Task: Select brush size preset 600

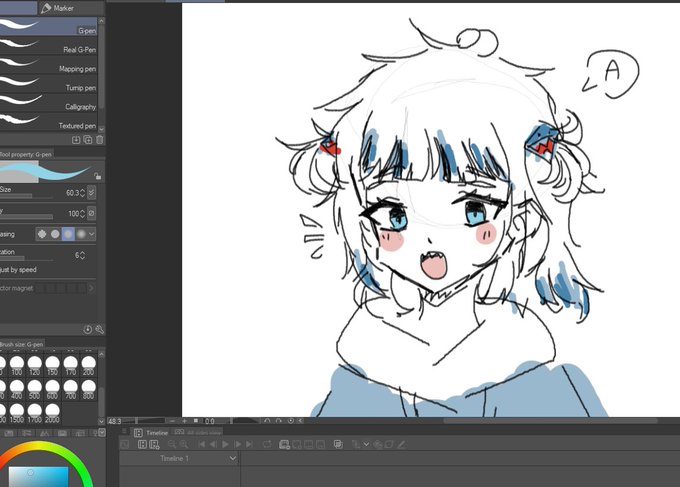Action: tap(52, 389)
